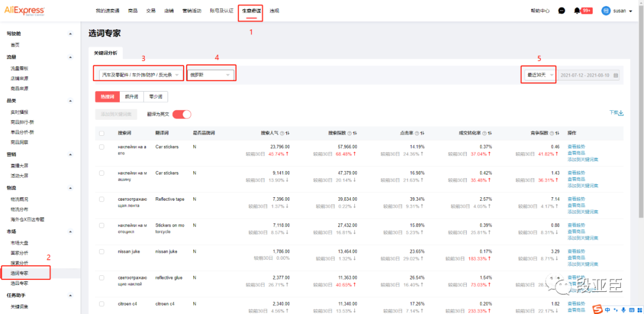Open the 俄罗斯 country dropdown
644x314 pixels.
click(x=211, y=75)
